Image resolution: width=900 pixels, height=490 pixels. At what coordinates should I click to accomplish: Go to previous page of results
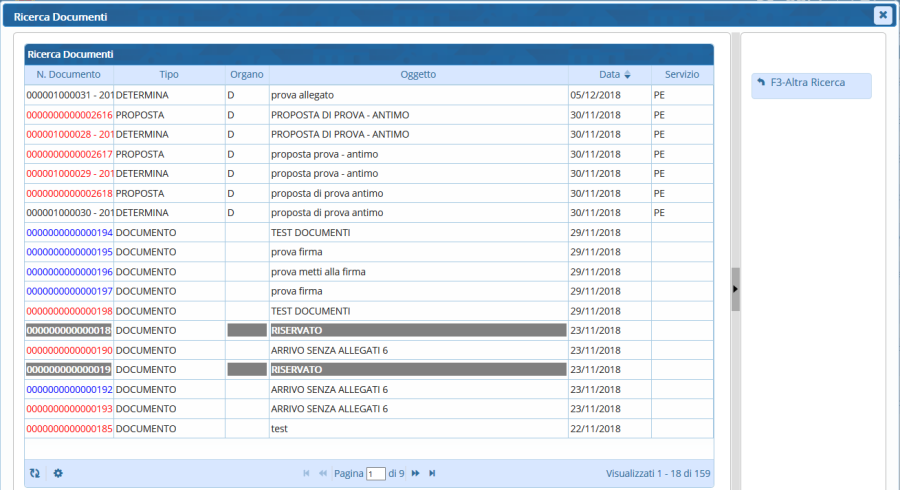pos(323,473)
